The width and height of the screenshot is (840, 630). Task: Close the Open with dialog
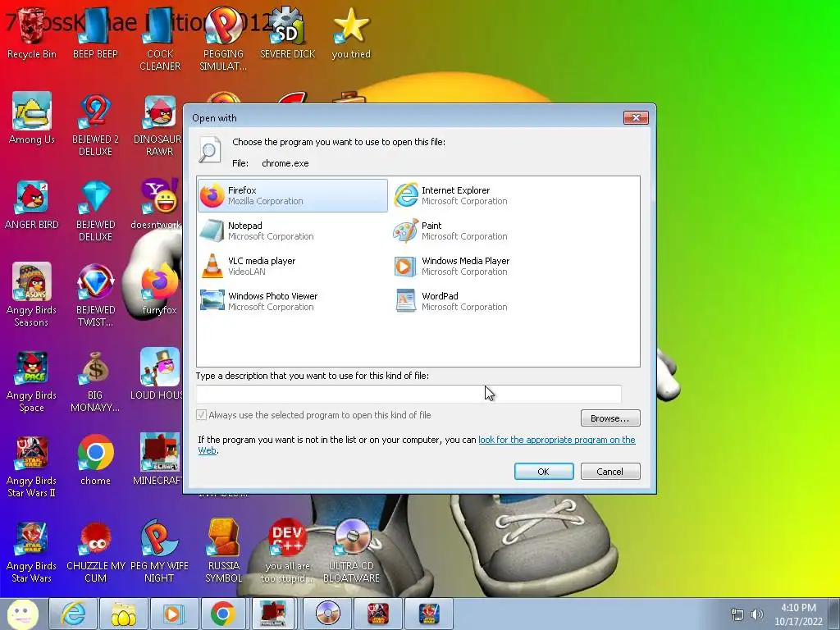pyautogui.click(x=636, y=117)
